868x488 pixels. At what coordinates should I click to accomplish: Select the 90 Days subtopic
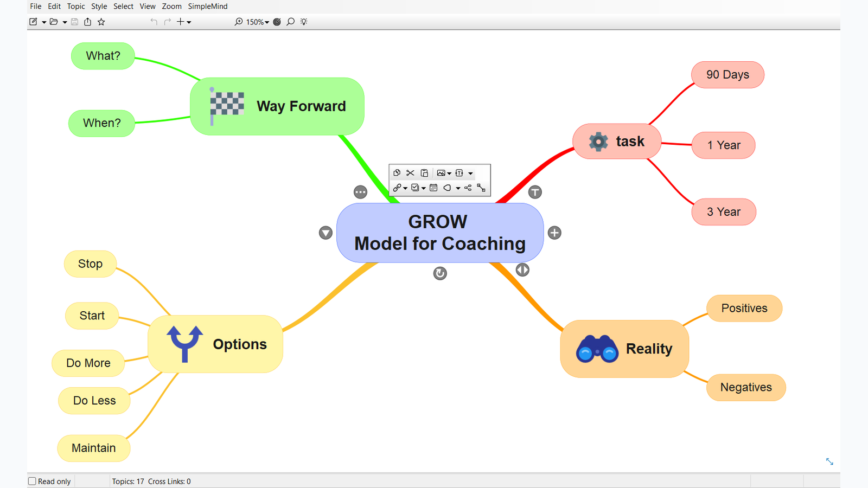[727, 75]
